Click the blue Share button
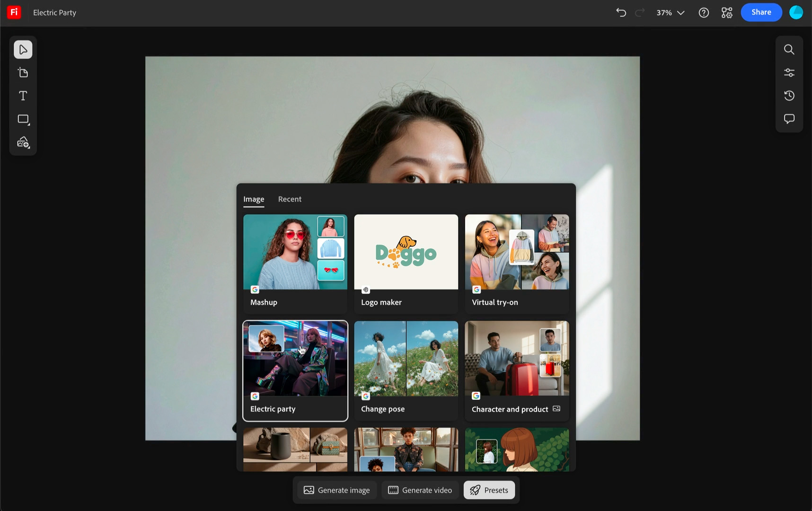The image size is (812, 511). (x=761, y=12)
